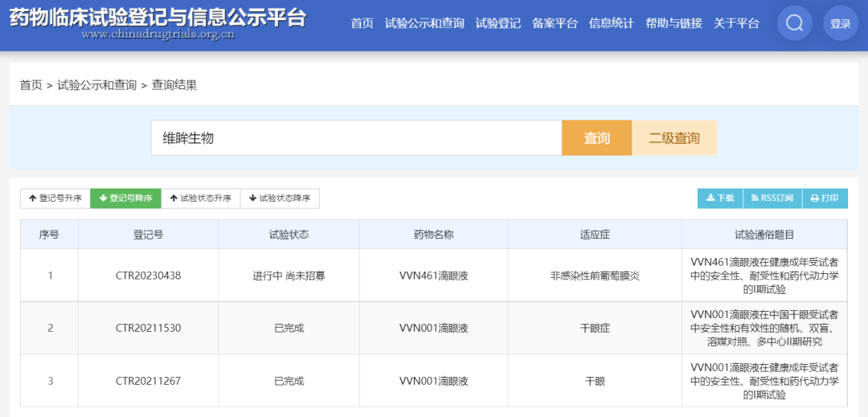Image resolution: width=868 pixels, height=417 pixels.
Task: Click the 登记号 column header
Action: (149, 235)
